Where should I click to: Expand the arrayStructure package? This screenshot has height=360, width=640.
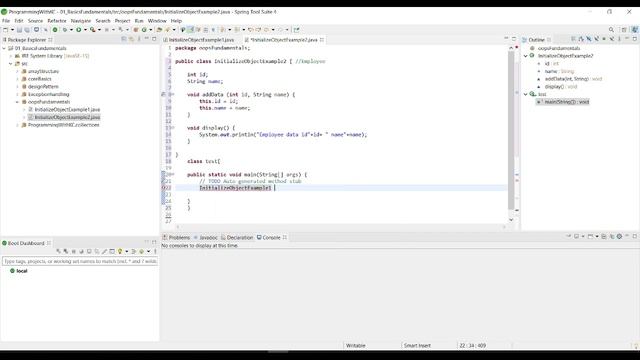coord(18,71)
